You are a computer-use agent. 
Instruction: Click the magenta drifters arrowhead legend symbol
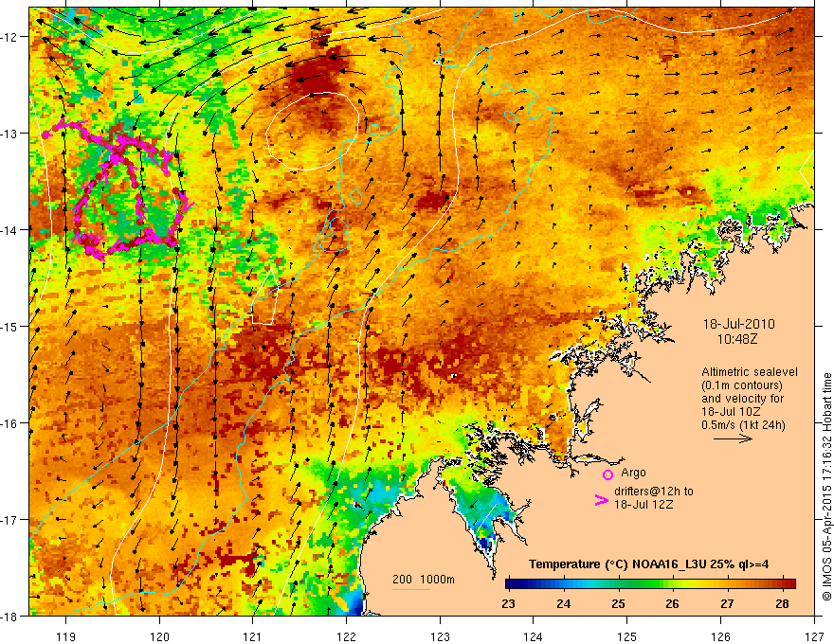tap(601, 500)
